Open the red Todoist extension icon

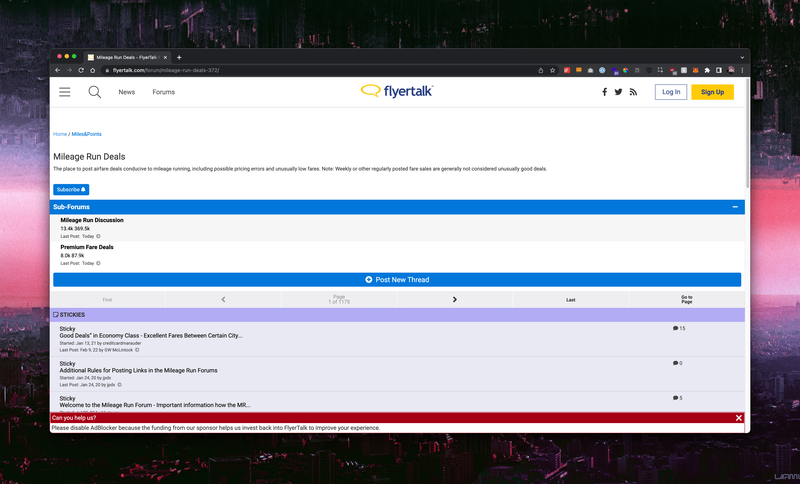[567, 70]
